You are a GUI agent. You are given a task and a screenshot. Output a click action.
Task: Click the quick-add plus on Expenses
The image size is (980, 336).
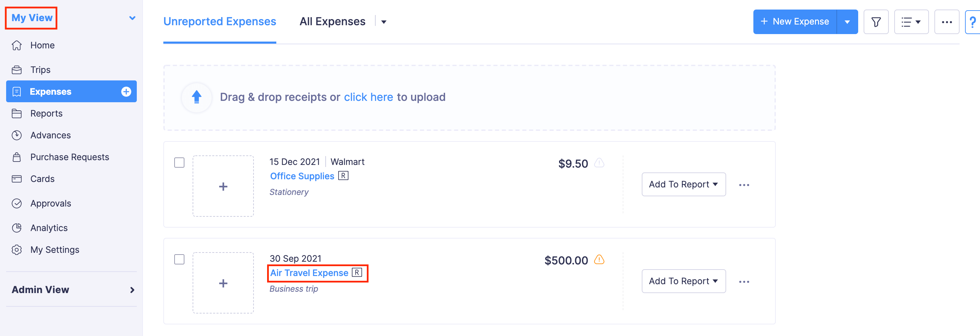click(x=126, y=91)
